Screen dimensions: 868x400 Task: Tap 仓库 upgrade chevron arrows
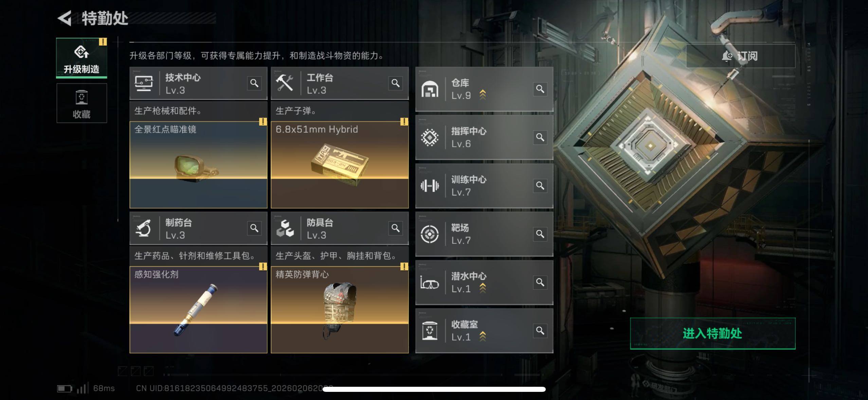click(483, 95)
